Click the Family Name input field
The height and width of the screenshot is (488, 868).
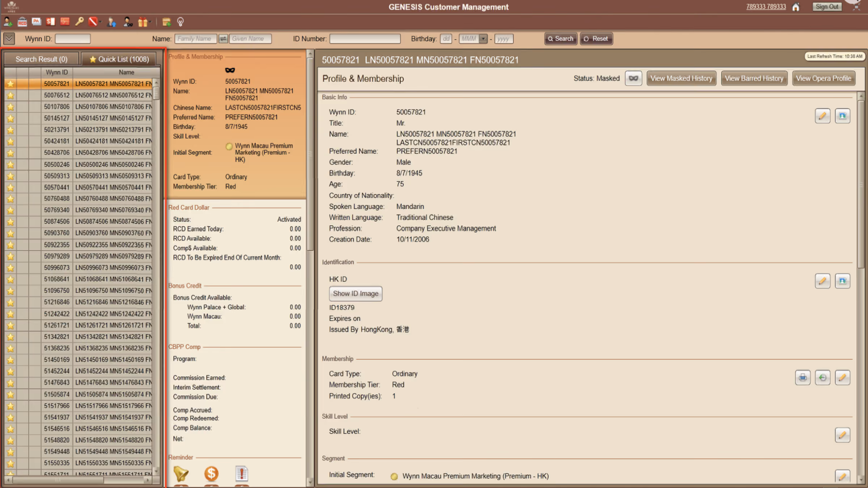[x=196, y=39]
